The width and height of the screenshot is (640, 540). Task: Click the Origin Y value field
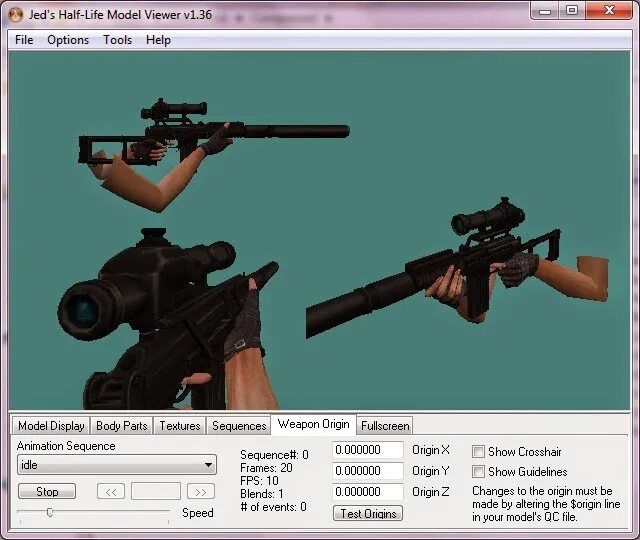pos(368,471)
